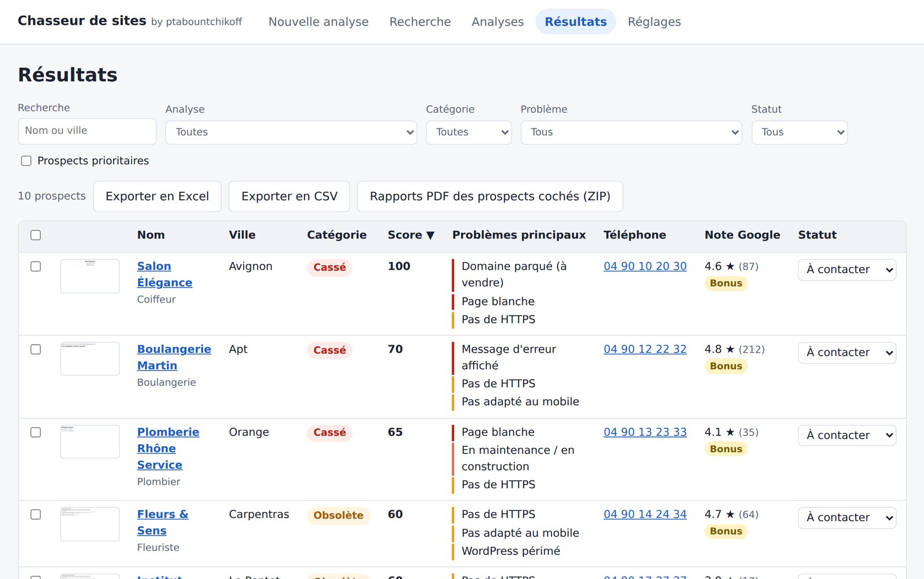Open the Plomberie Rhône Service link
924x579 pixels.
click(x=168, y=449)
